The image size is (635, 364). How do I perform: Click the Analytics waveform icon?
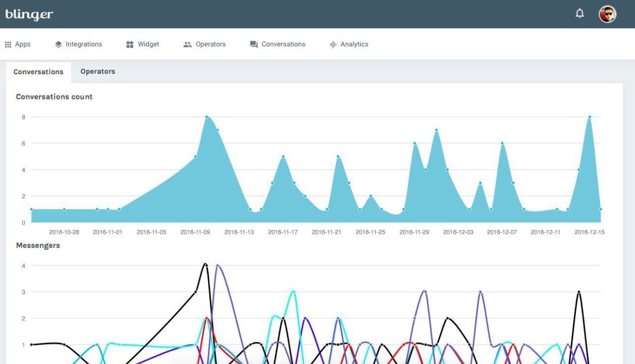click(333, 44)
